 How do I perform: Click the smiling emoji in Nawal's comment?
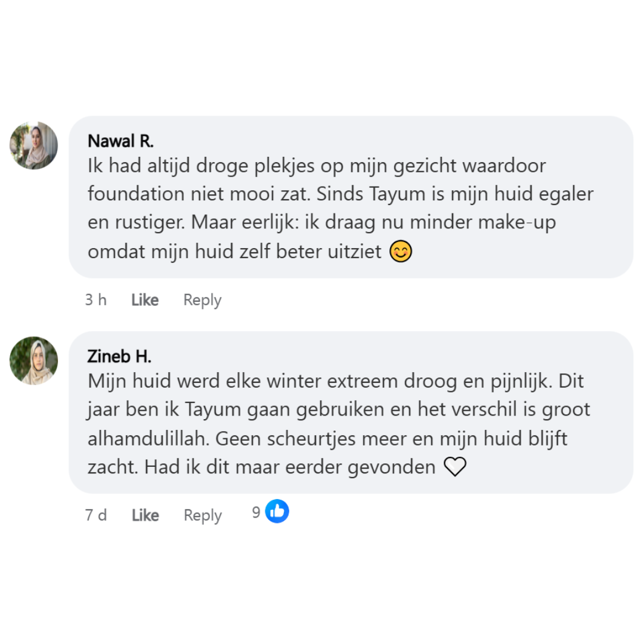[x=401, y=252]
